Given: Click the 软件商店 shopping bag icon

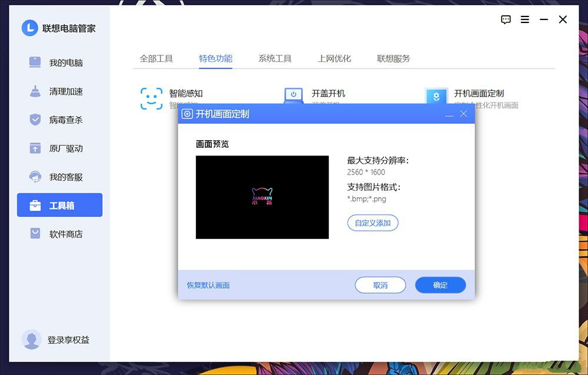Looking at the screenshot, I should click(x=35, y=234).
